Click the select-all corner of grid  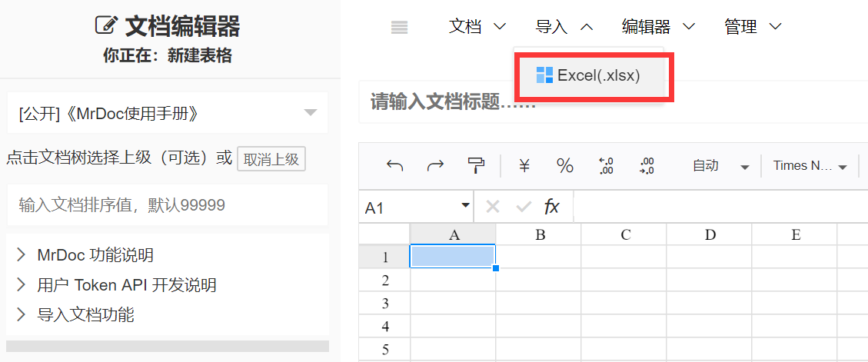coord(384,234)
